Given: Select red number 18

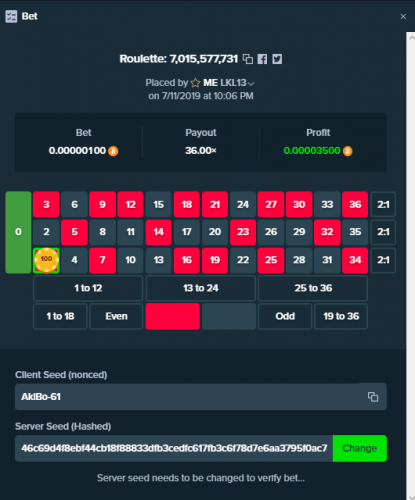Looking at the screenshot, I should coord(187,204).
